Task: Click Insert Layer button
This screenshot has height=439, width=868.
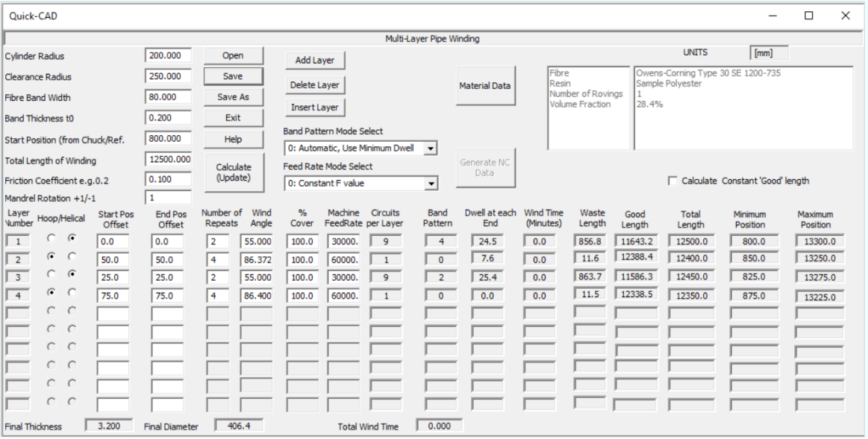Action: pyautogui.click(x=315, y=108)
